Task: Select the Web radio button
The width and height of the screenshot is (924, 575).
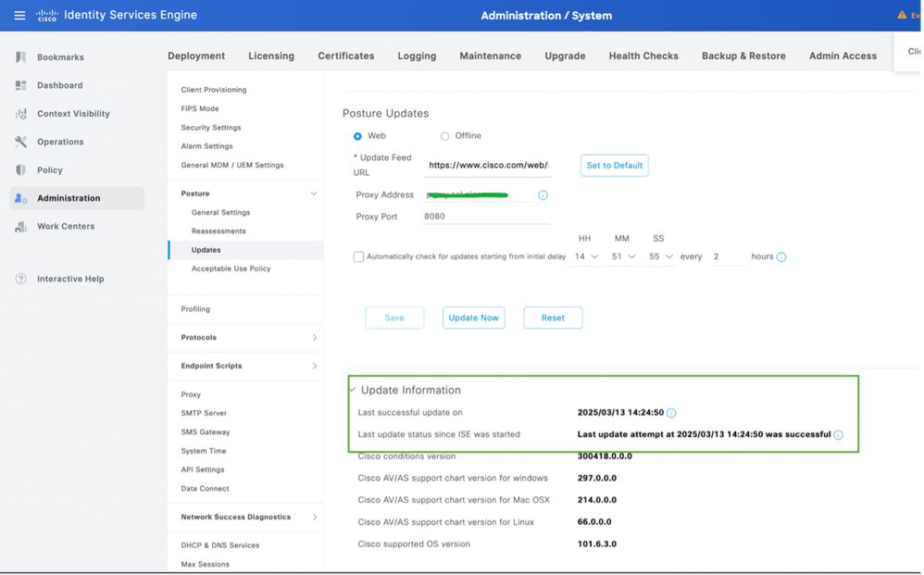Action: [357, 136]
